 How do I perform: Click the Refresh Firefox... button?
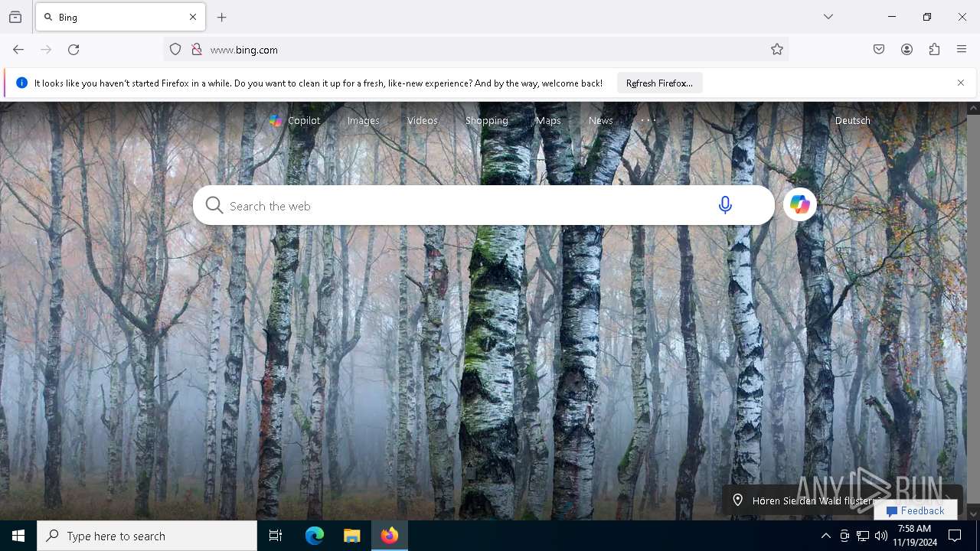tap(659, 83)
